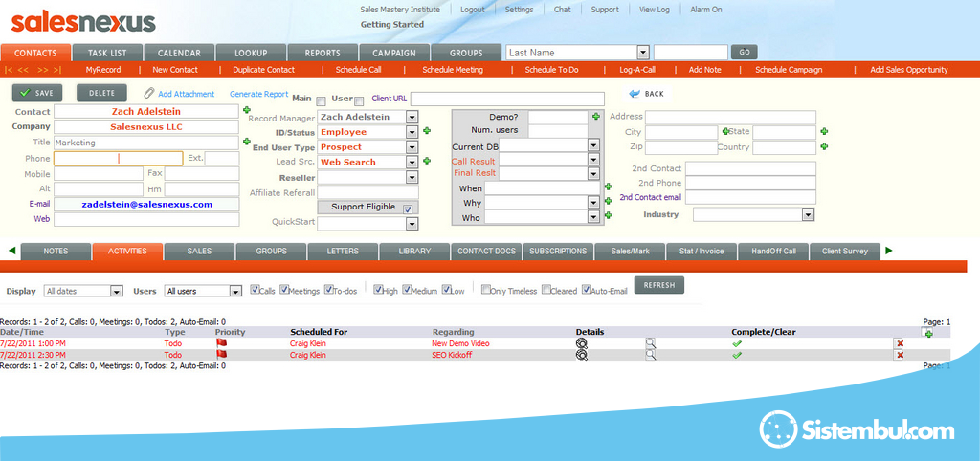Click the green plus between City and State

pos(725,131)
